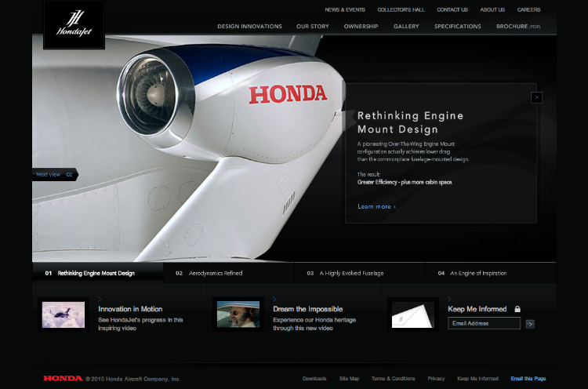Image resolution: width=588 pixels, height=389 pixels.
Task: Go to Ownership section
Action: pyautogui.click(x=361, y=26)
